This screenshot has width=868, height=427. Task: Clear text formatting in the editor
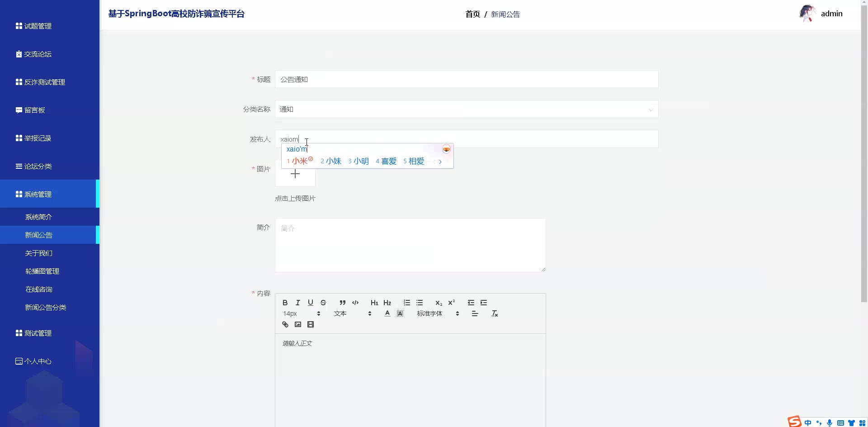(495, 313)
